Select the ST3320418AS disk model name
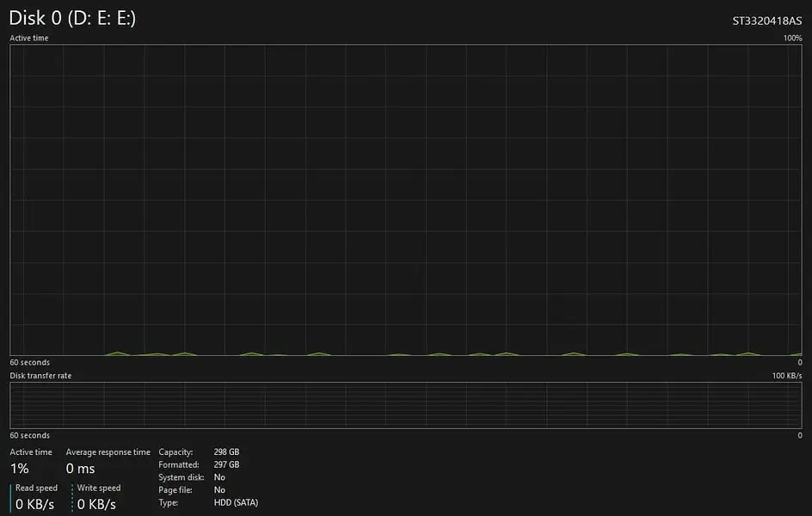Screen dimensions: 812x516 (x=766, y=21)
